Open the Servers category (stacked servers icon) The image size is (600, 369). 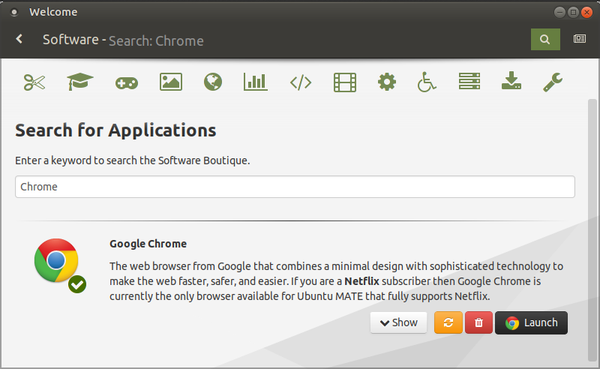point(470,81)
